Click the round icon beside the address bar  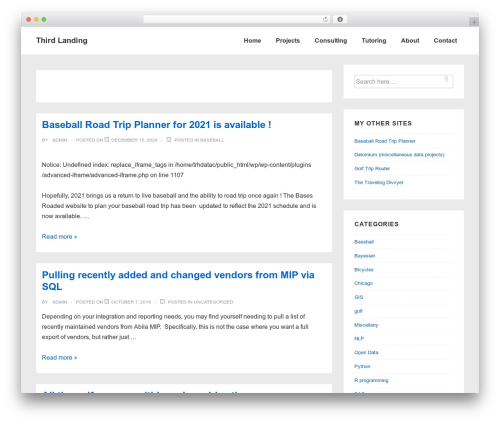pyautogui.click(x=340, y=20)
